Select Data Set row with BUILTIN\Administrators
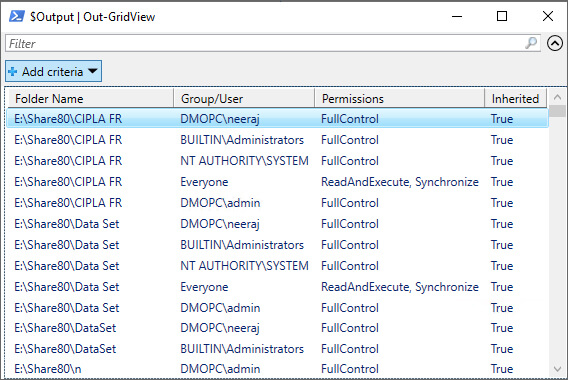This screenshot has width=568, height=380. [x=277, y=245]
